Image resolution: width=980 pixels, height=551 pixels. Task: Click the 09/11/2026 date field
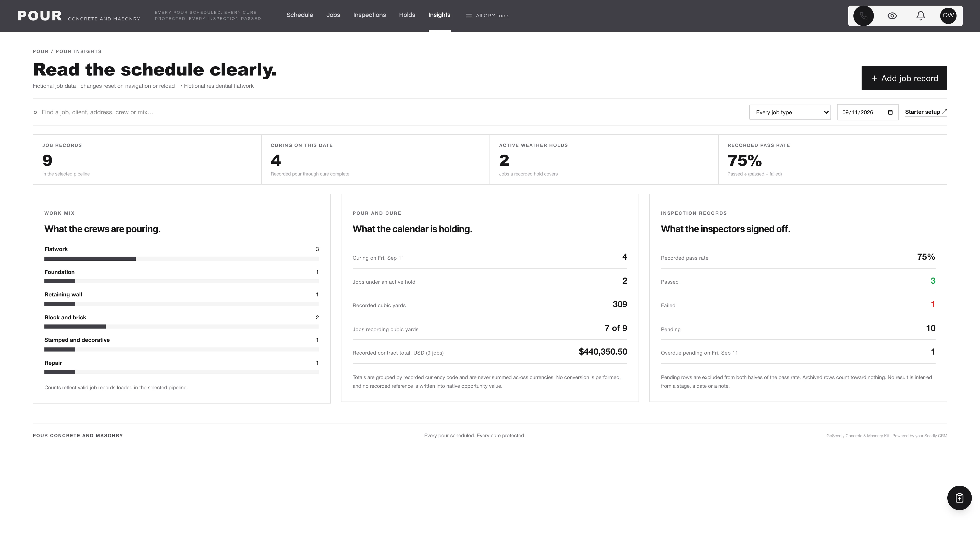click(867, 112)
